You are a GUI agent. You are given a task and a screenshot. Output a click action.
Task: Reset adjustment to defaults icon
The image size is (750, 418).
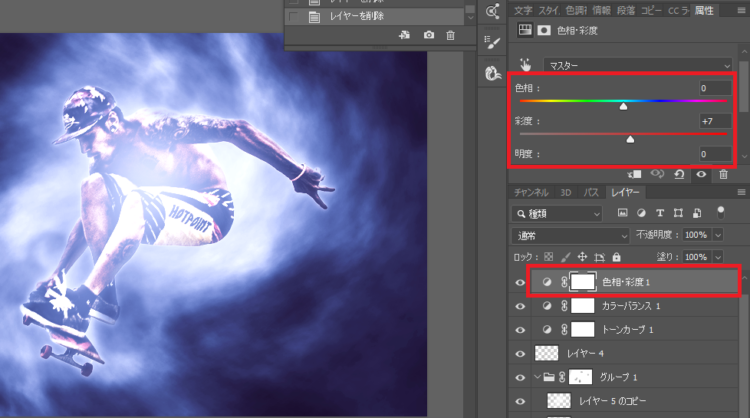coord(679,175)
